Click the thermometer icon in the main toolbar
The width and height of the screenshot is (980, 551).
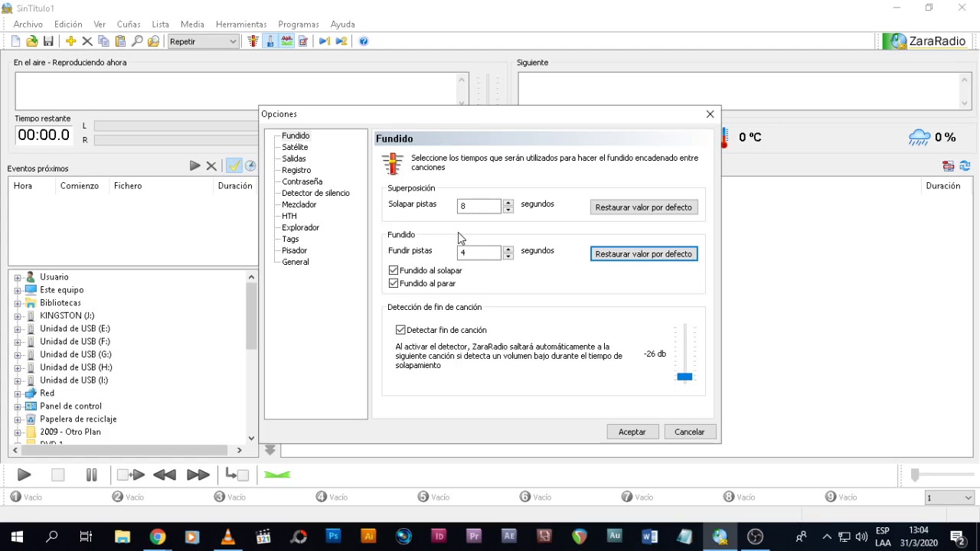point(253,41)
